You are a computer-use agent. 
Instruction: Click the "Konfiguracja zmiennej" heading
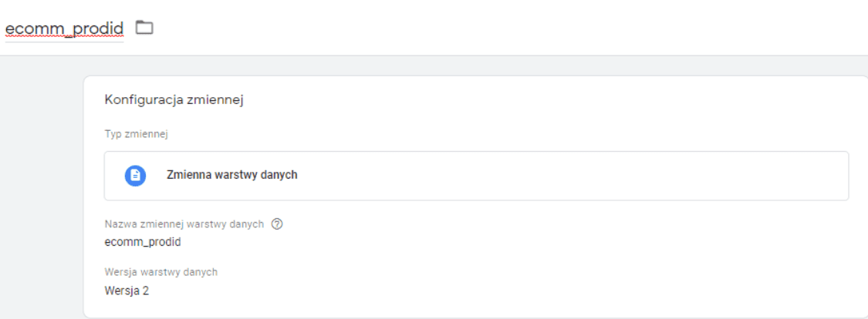click(174, 100)
